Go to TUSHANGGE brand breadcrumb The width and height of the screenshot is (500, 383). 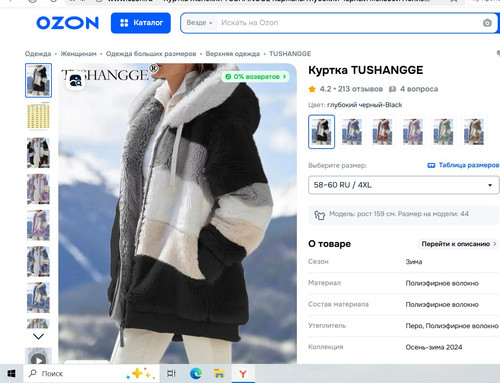click(x=290, y=54)
